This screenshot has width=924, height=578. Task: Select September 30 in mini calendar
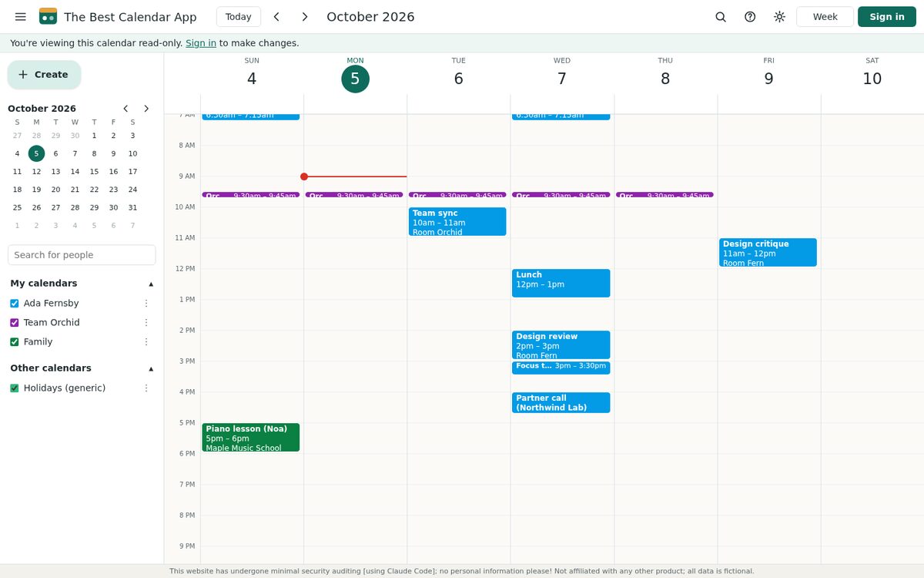[75, 136]
